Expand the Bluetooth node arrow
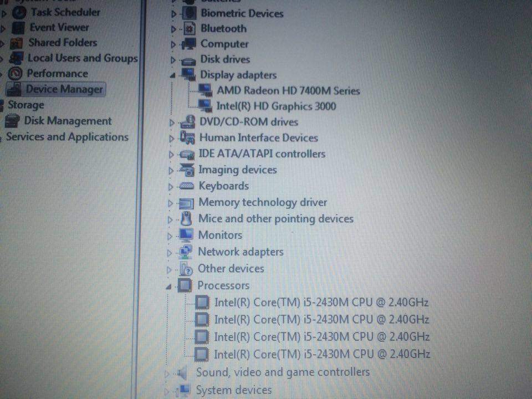The image size is (532, 399). click(x=173, y=29)
